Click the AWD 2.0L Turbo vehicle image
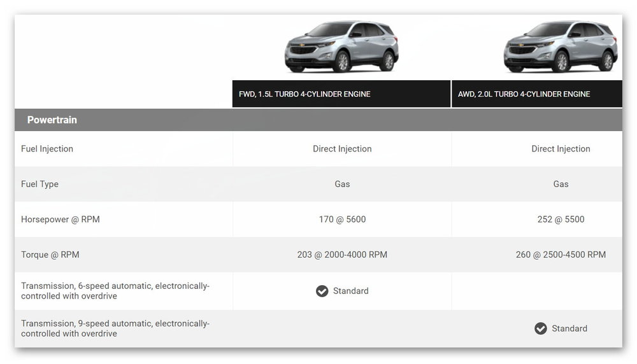 (x=561, y=47)
